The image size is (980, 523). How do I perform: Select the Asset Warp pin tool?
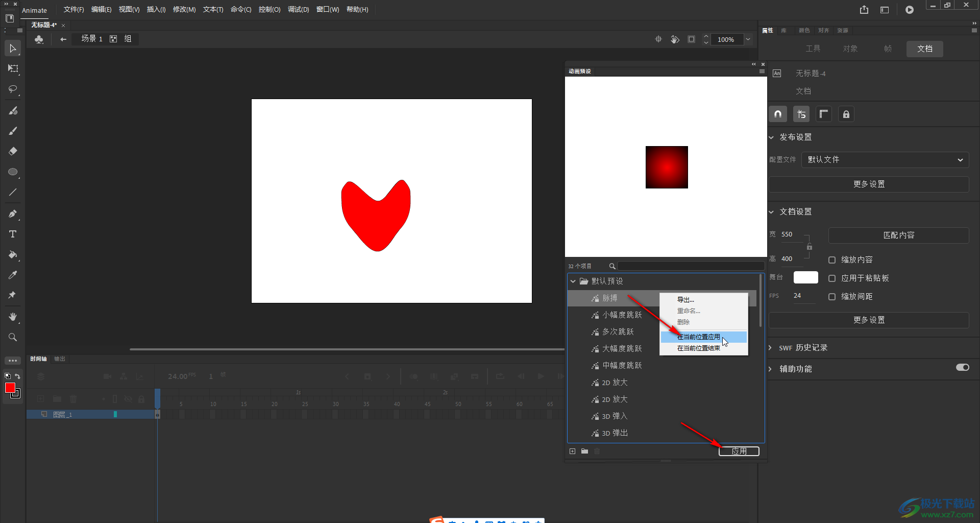click(12, 295)
